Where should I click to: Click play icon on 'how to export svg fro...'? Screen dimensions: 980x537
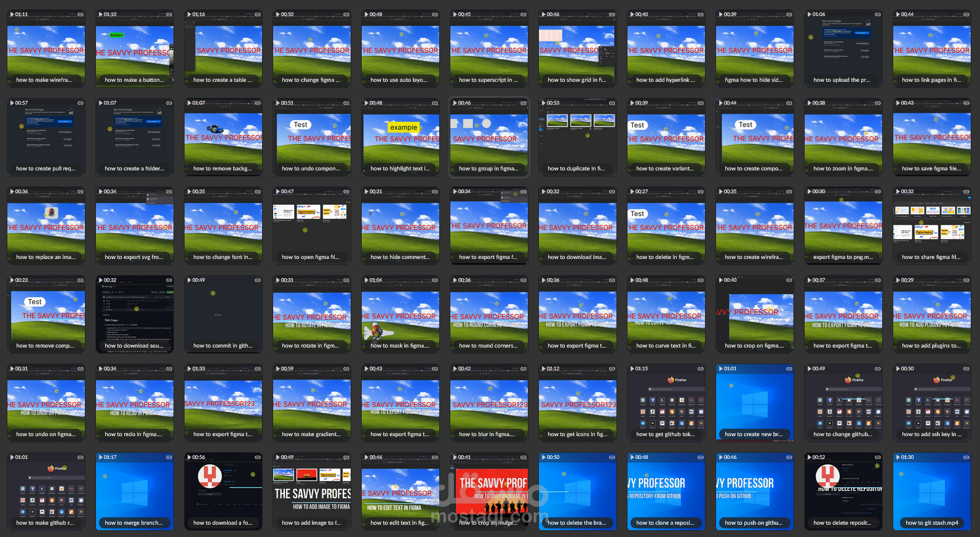tap(101, 191)
